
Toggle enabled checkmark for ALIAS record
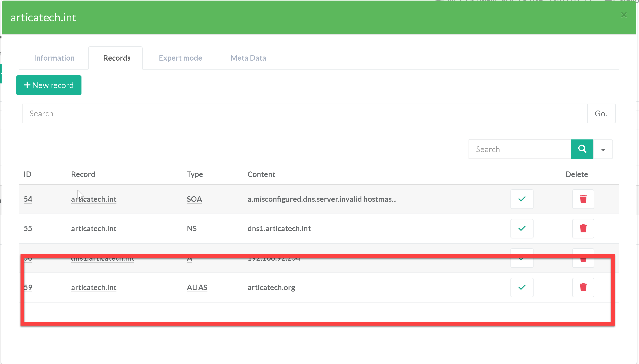(522, 287)
